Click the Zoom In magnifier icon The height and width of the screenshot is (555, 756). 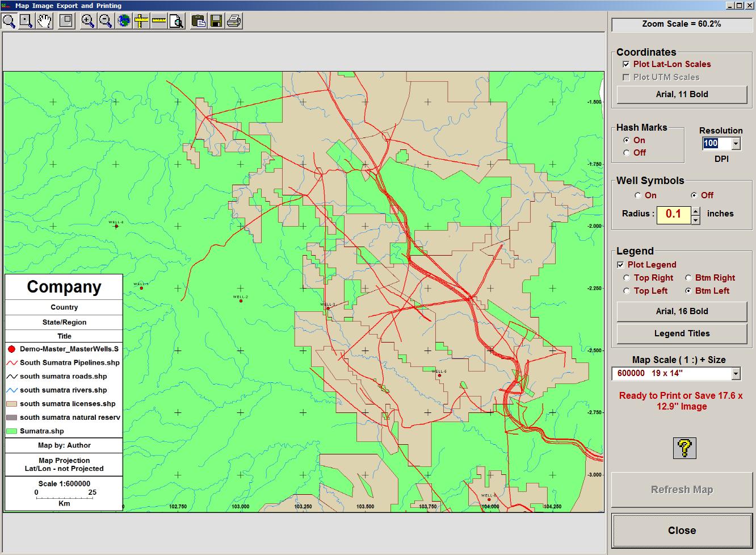point(87,22)
